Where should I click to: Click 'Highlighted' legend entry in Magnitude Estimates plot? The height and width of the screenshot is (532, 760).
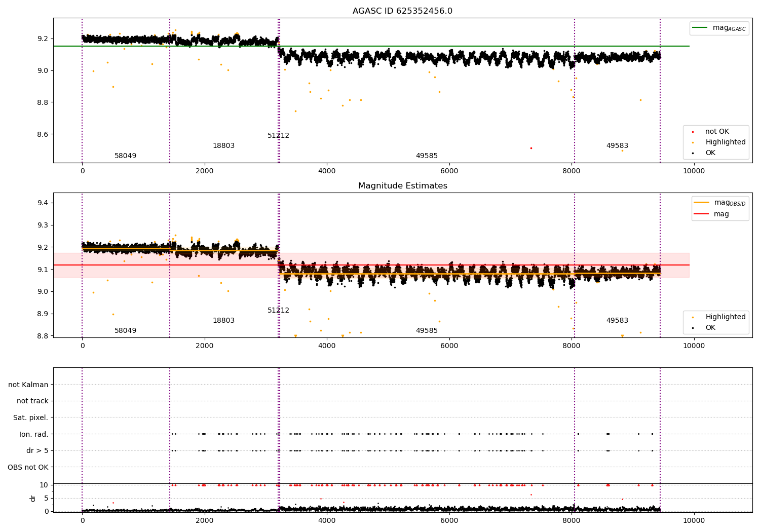[x=725, y=317]
